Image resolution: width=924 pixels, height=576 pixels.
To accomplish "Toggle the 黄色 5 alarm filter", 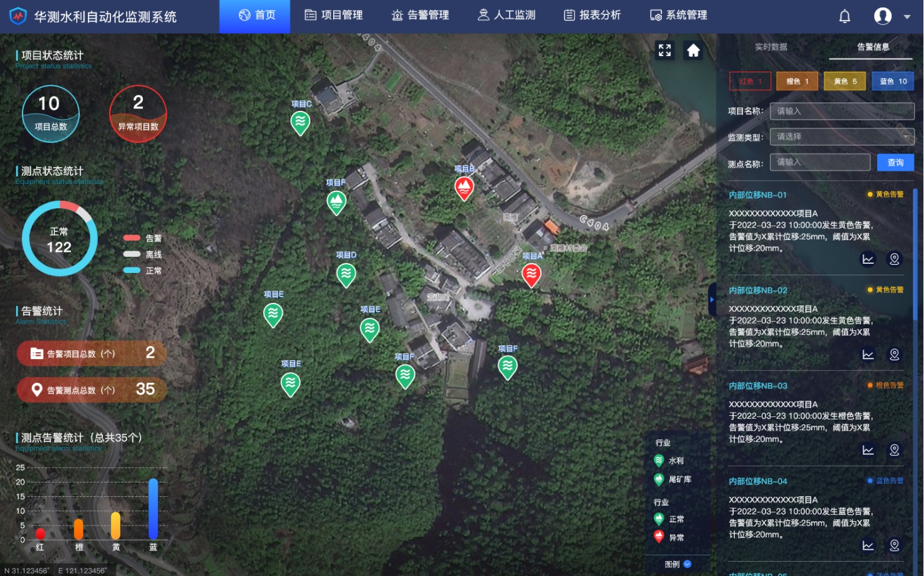I will click(845, 82).
